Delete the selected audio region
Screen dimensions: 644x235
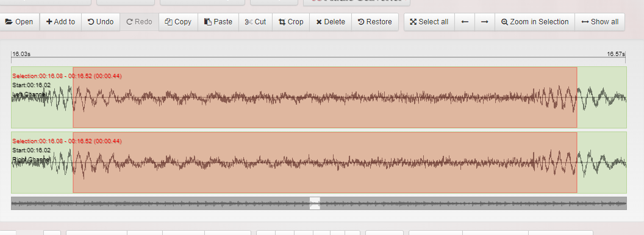tap(331, 22)
